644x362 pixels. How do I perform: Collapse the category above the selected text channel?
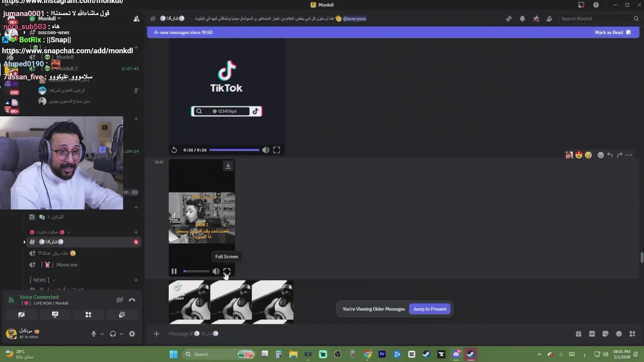50,232
